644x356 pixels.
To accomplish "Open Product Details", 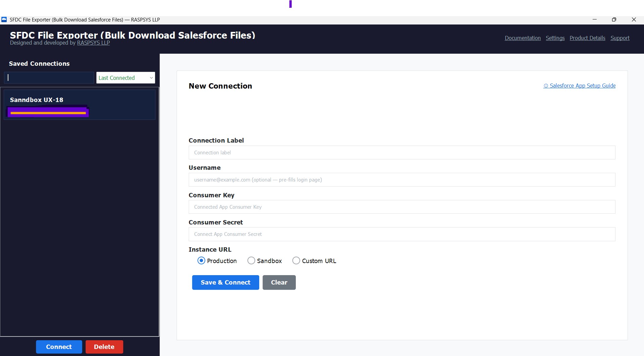I will point(587,38).
